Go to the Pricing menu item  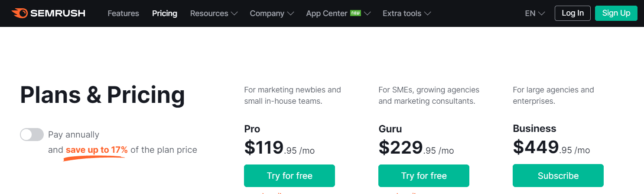click(165, 13)
